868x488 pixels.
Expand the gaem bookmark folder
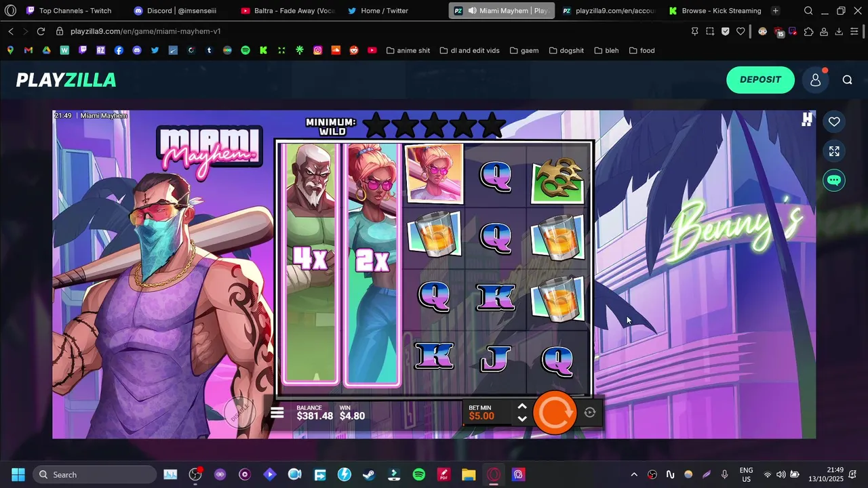524,50
